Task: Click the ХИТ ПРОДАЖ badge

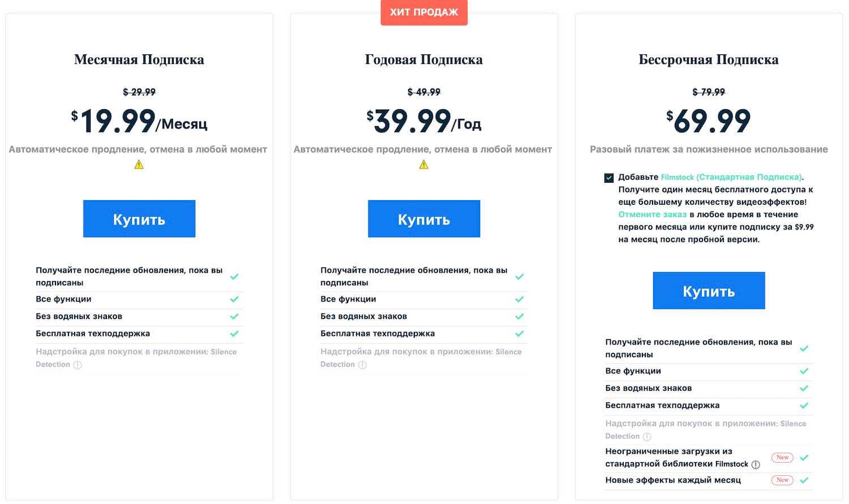Action: click(x=424, y=12)
